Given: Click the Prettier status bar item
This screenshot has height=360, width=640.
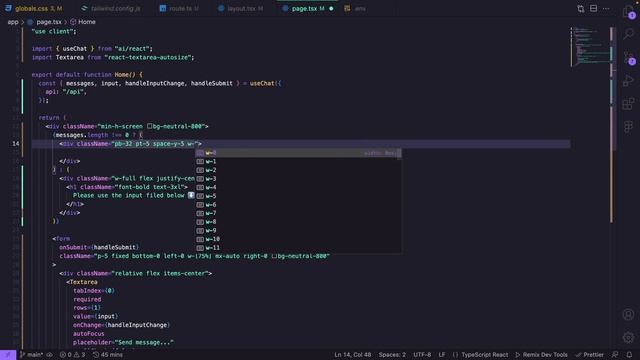Looking at the screenshot, I should [x=589, y=355].
